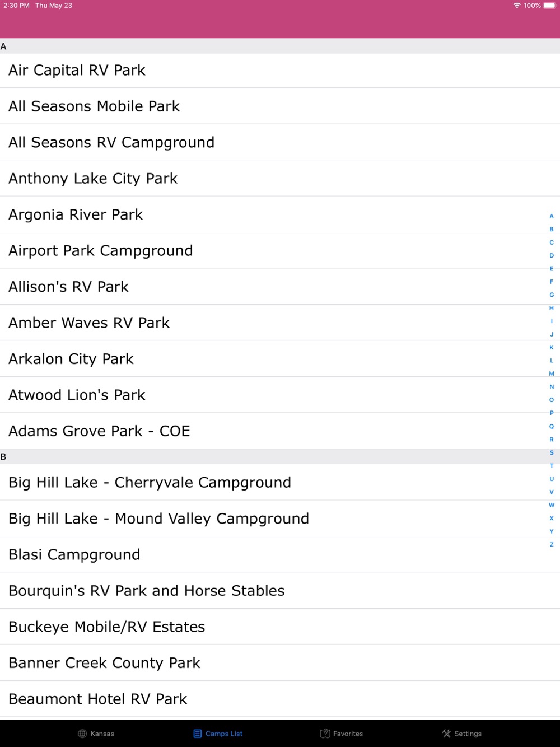Open Beaumont Hotel RV Park
Viewport: 560px width, 747px height.
click(x=280, y=699)
